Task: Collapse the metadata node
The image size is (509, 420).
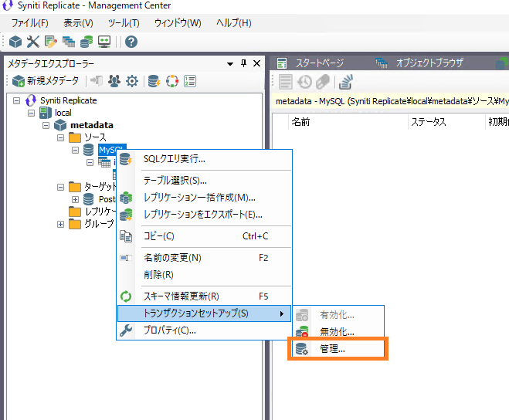Action: coord(46,125)
